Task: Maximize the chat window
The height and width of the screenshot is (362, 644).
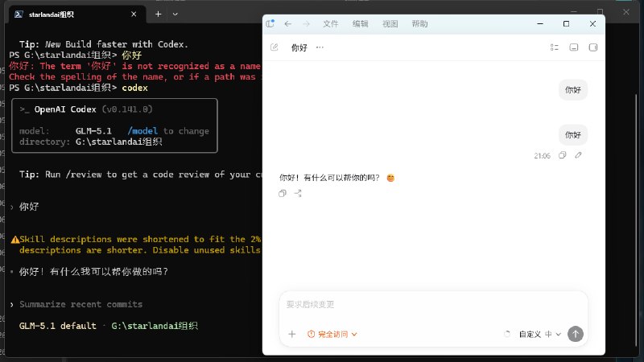Action: 567,24
